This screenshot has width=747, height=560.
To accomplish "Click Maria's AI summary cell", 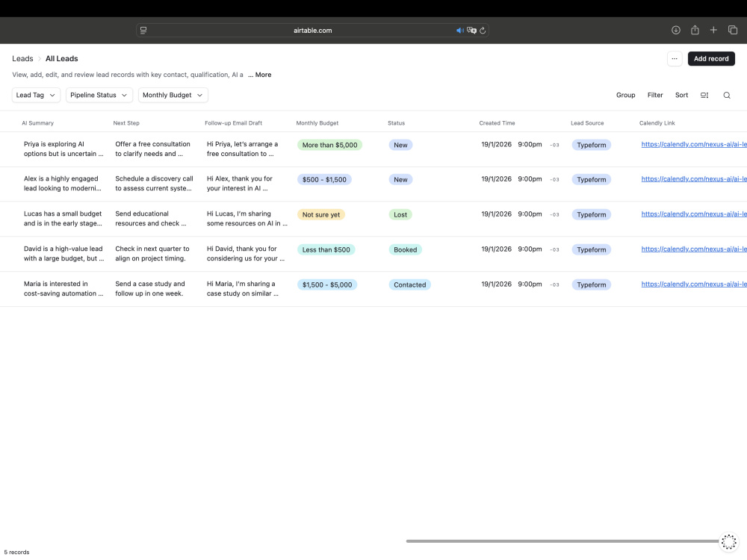I will 63,288.
